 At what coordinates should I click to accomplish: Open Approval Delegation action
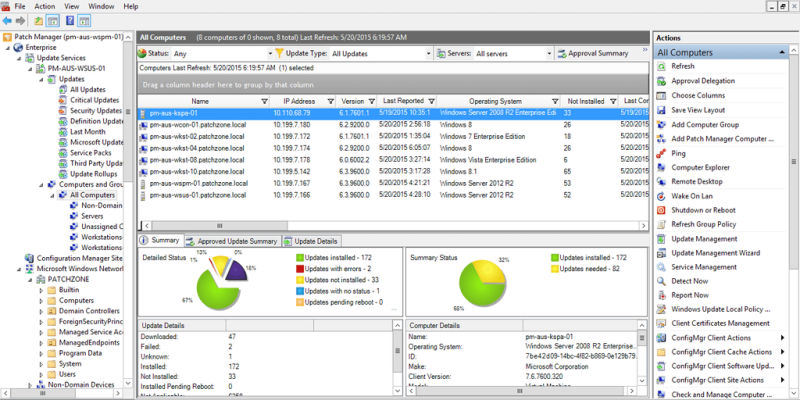[703, 81]
